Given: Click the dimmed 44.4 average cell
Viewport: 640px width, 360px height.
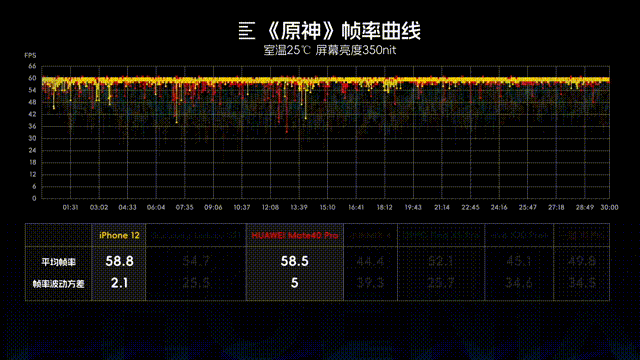Looking at the screenshot, I should click(371, 261).
